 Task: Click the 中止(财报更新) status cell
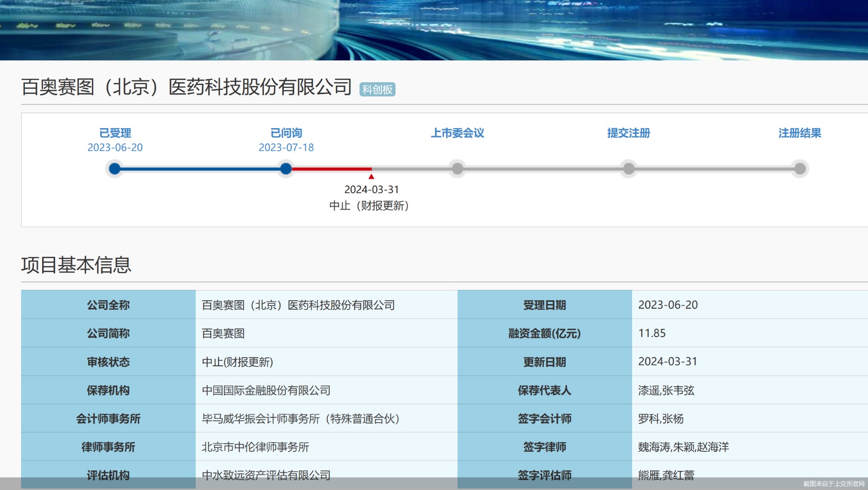326,362
